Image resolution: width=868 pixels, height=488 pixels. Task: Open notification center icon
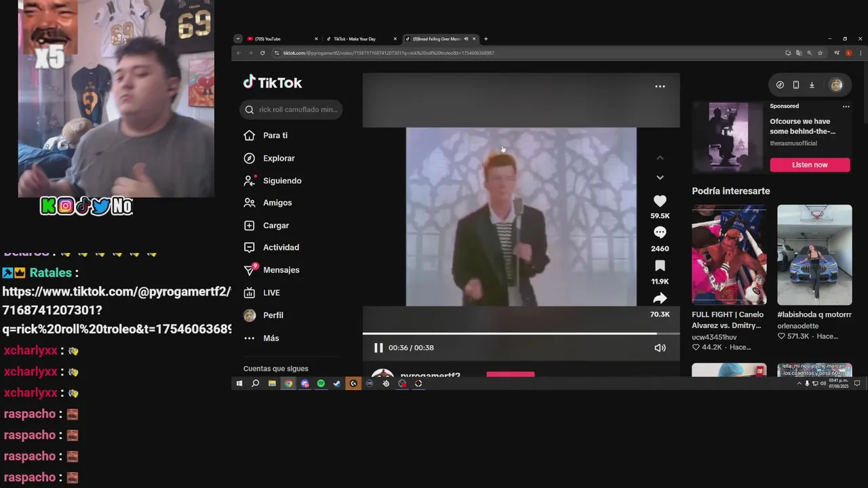point(857,384)
